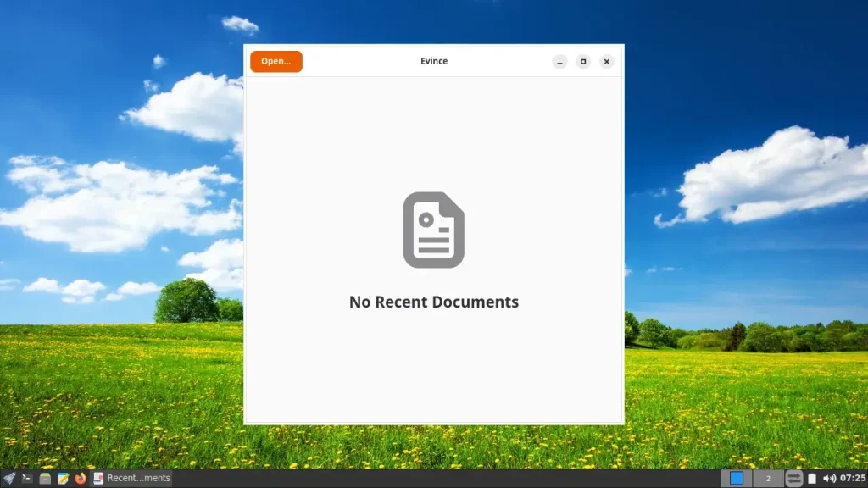
Task: Close the Evince window
Action: [607, 61]
